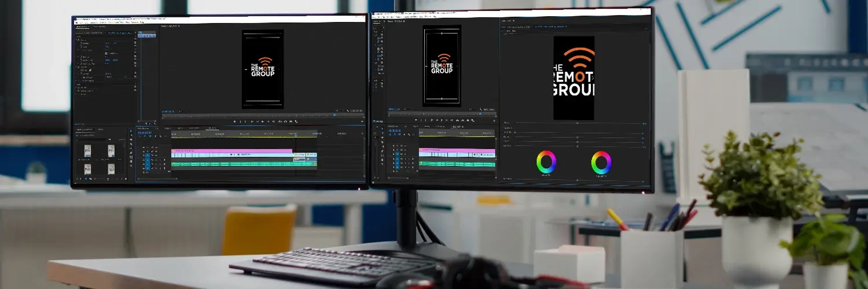Select the Type tool on left monitor

(x=131, y=166)
